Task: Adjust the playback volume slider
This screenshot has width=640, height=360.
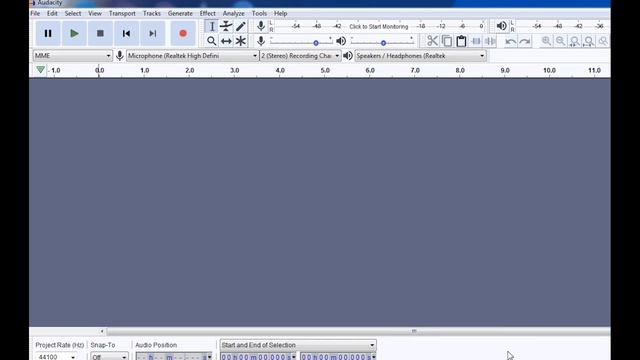Action: point(382,42)
